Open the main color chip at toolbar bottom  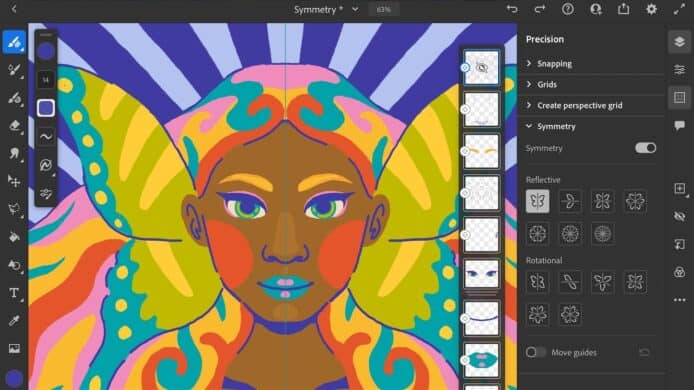point(14,379)
